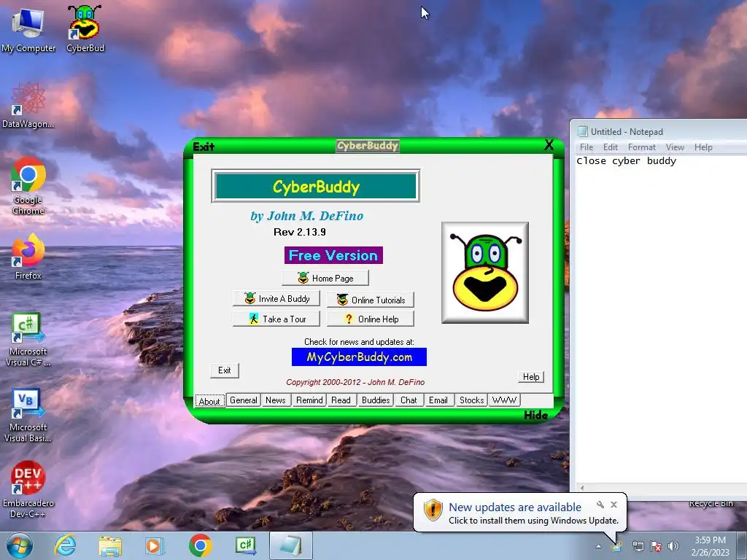Switch to the General tab
This screenshot has height=560, width=747.
click(244, 400)
